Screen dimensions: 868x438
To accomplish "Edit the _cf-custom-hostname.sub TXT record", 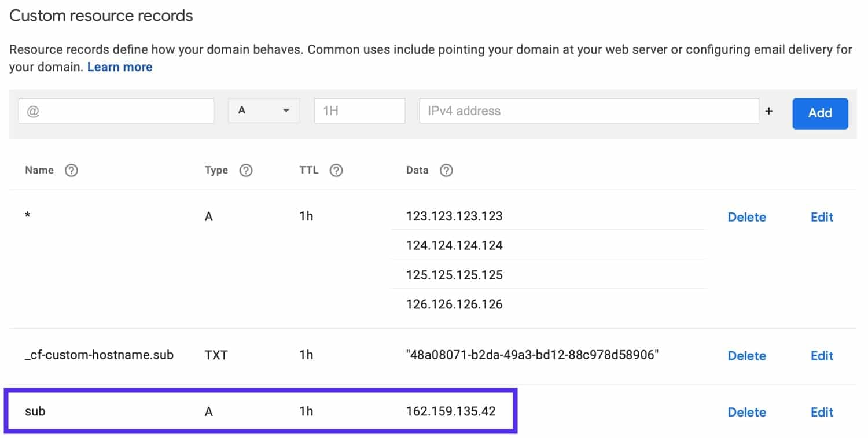I will click(x=821, y=355).
